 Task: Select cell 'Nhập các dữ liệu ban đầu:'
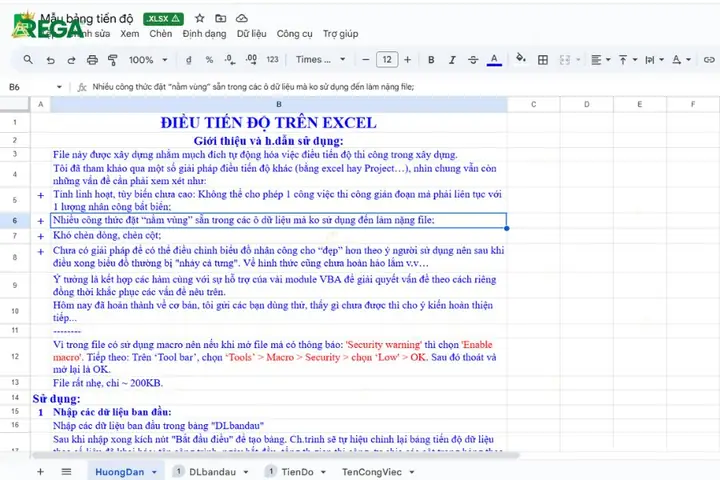pyautogui.click(x=279, y=412)
